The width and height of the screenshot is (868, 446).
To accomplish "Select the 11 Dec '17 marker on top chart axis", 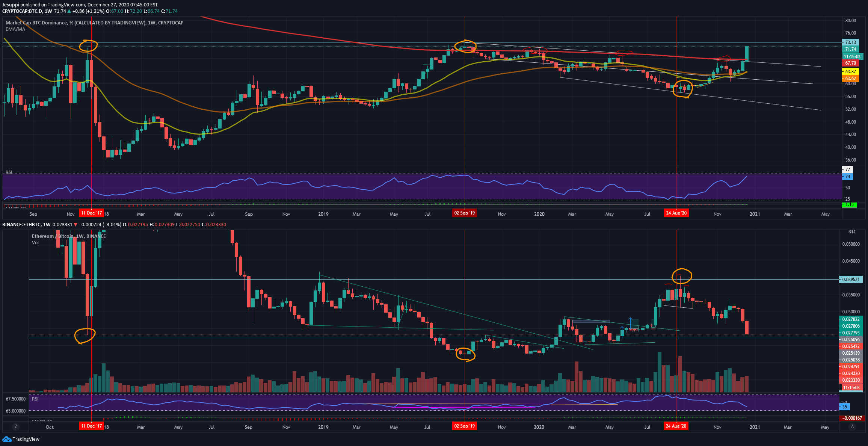I will click(91, 213).
